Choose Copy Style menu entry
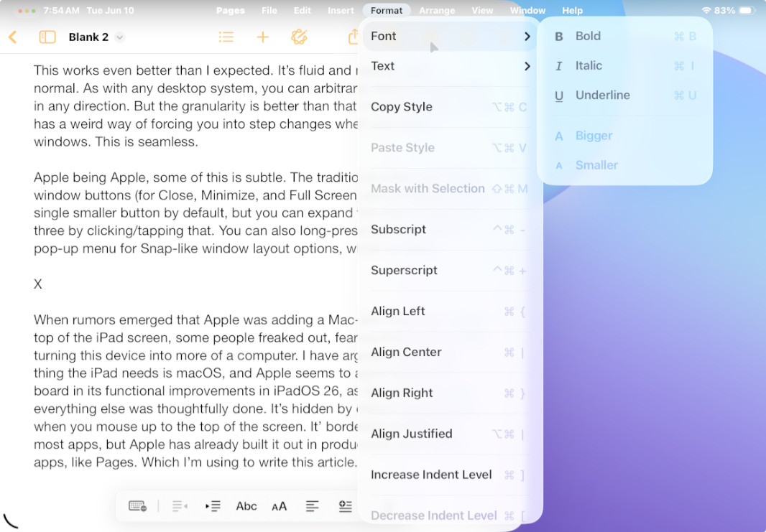Viewport: 766px width, 532px height. [x=402, y=107]
